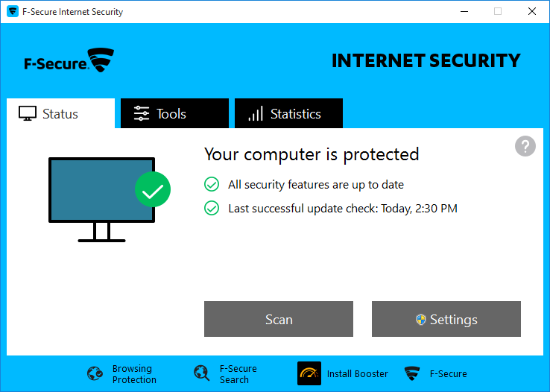
Task: Open the Tools tab
Action: coord(174,114)
